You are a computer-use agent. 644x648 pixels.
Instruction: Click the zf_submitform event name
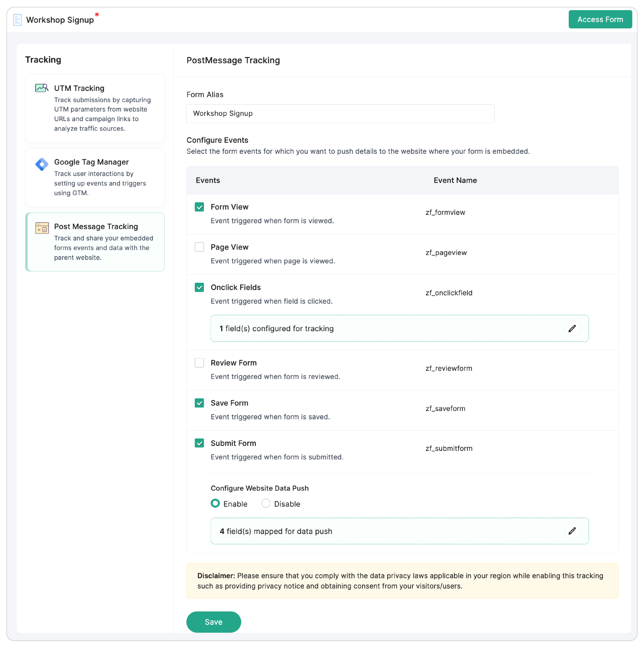449,448
